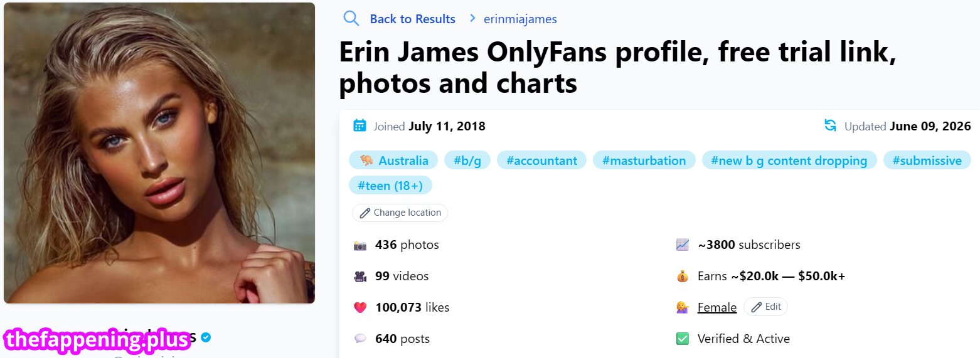Open the Female gender link
This screenshot has width=980, height=358.
tap(716, 308)
